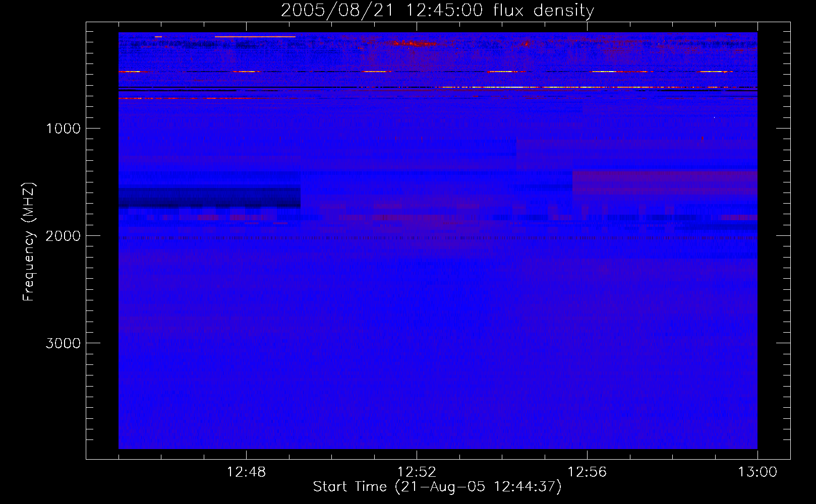Click the 12:48 time tick label
Viewport: 816px width, 504px height.
click(x=246, y=472)
